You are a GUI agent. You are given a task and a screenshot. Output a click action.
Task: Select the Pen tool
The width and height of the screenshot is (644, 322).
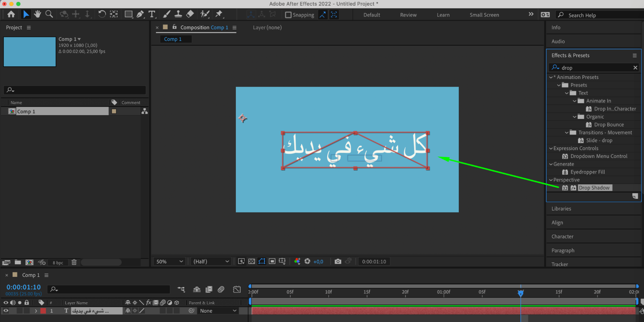[140, 14]
